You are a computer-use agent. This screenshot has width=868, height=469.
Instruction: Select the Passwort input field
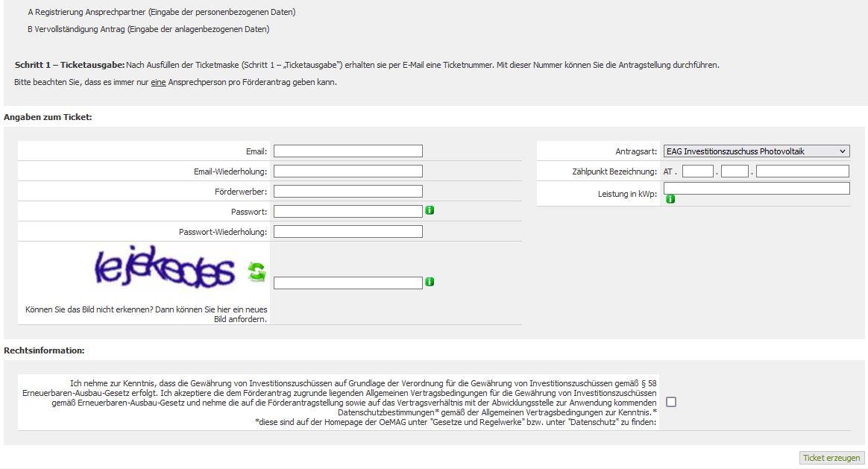click(348, 212)
